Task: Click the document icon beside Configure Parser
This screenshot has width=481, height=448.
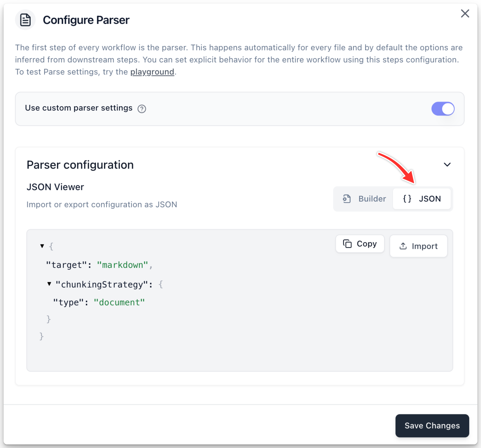Action: (25, 20)
